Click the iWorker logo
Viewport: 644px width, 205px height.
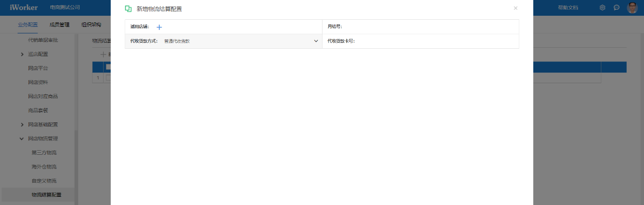click(x=24, y=8)
